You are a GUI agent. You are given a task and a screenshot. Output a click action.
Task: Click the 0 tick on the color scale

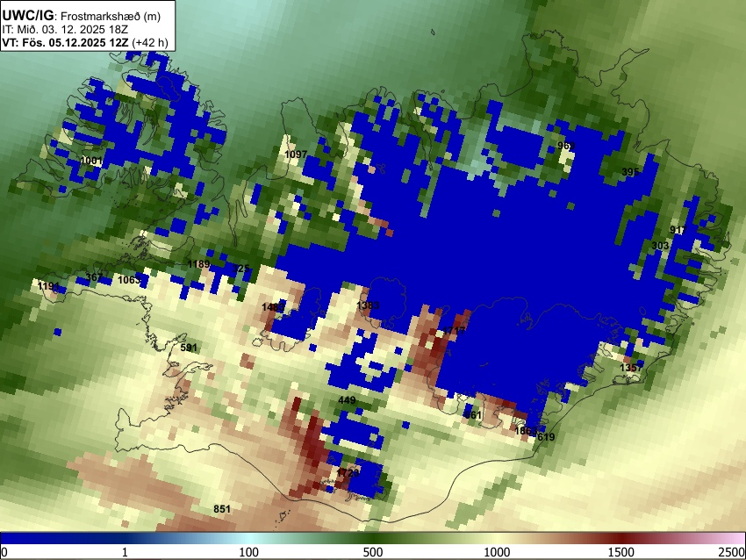[4, 552]
